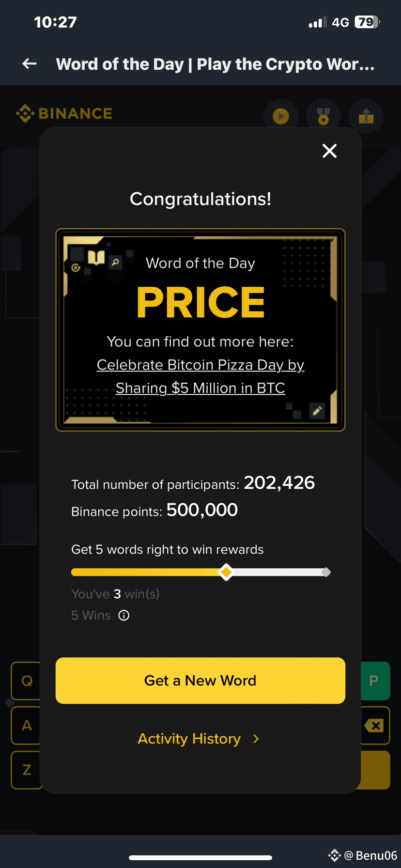
Task: Tap the Binance logo in the header
Action: click(63, 113)
